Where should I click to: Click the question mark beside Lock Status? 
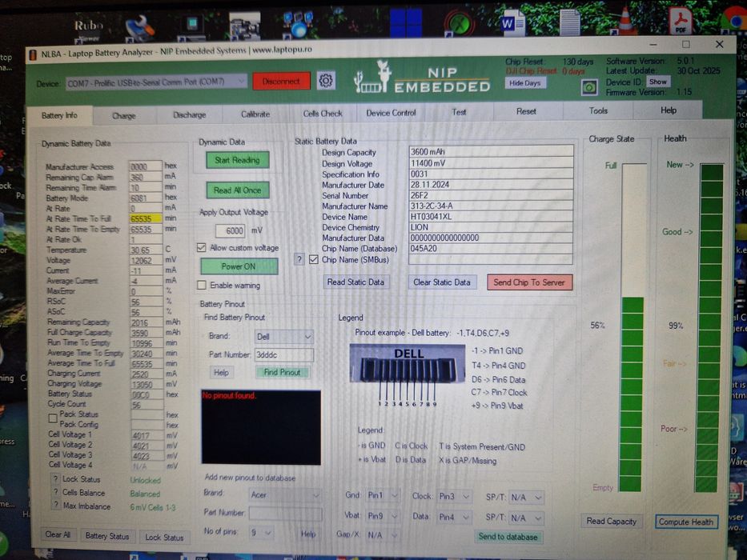pyautogui.click(x=56, y=478)
